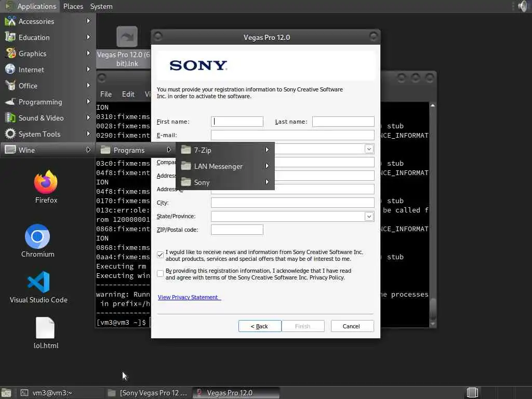Expand the LAN Messenger submenu arrow
Viewport: 532px width, 399px height.
(x=267, y=166)
